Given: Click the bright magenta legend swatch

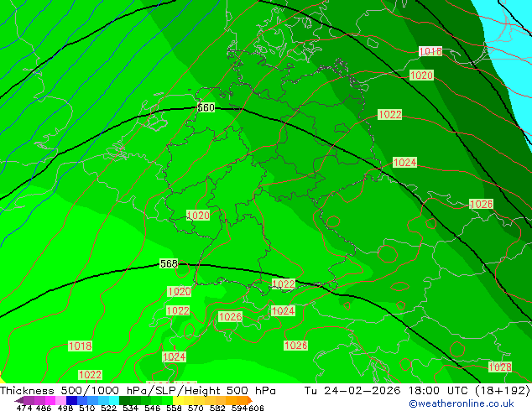Looking at the screenshot, I should (50, 400).
